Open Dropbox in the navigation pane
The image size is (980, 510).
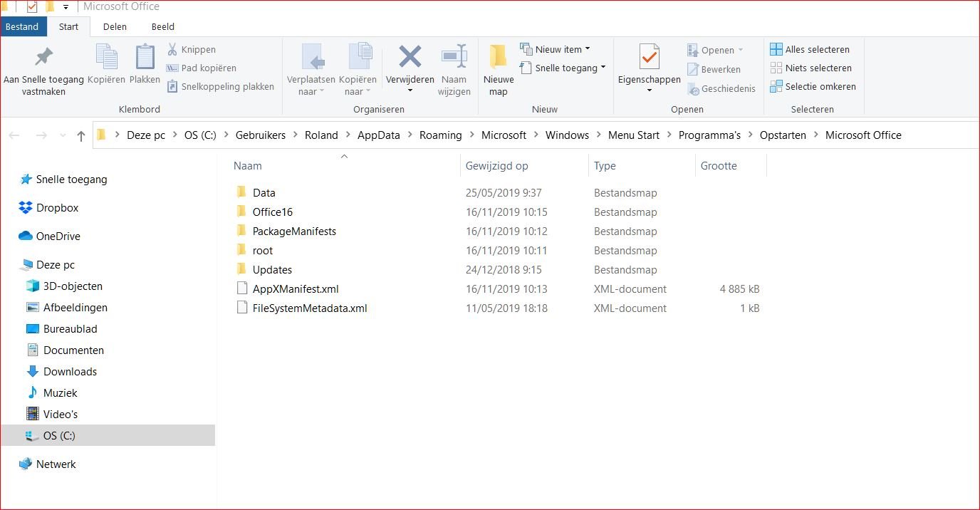pyautogui.click(x=57, y=208)
